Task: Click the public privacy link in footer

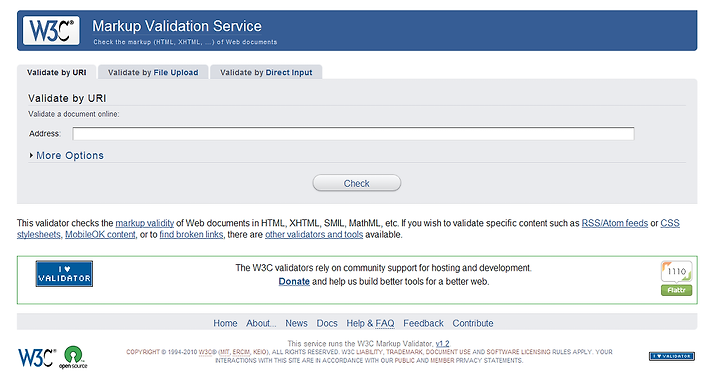Action: coord(405,361)
